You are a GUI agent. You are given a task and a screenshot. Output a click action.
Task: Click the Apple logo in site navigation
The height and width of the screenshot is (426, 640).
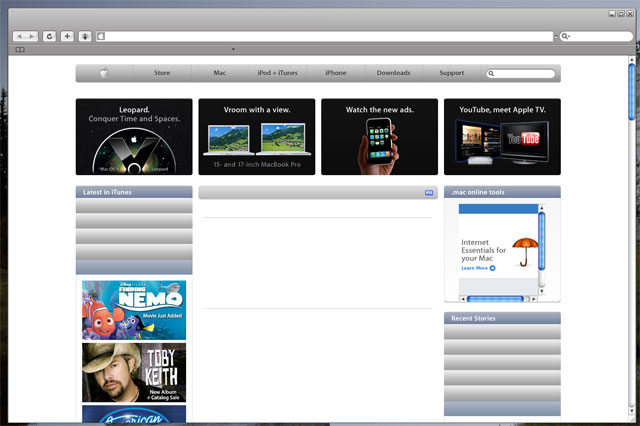coord(104,73)
